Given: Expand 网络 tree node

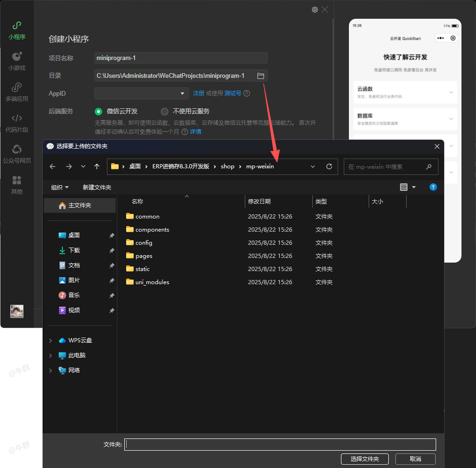Looking at the screenshot, I should tap(50, 370).
